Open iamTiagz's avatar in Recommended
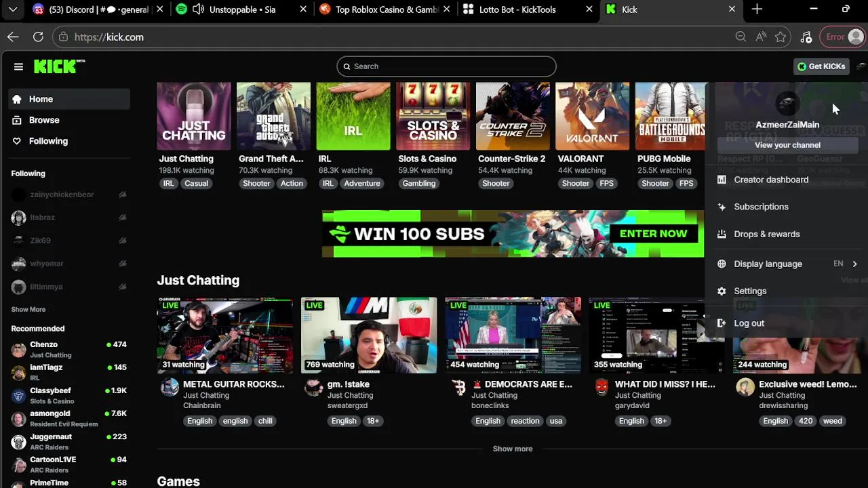The height and width of the screenshot is (488, 868). coord(18,373)
